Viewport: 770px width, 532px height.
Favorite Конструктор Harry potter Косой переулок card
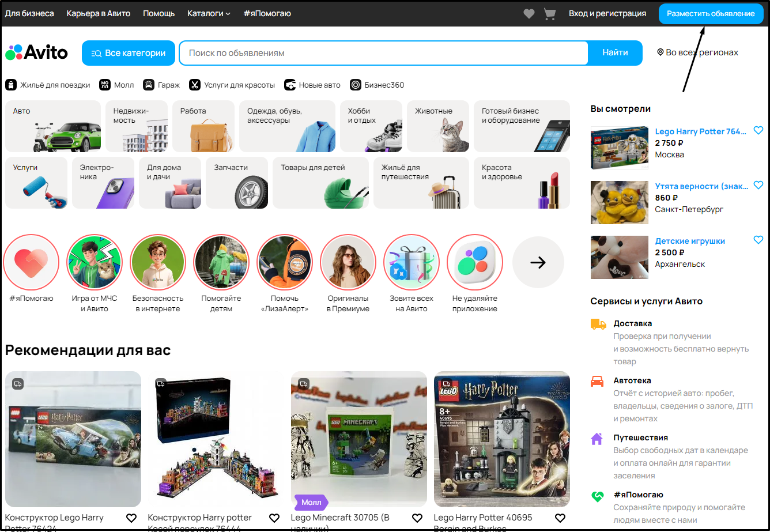[274, 518]
